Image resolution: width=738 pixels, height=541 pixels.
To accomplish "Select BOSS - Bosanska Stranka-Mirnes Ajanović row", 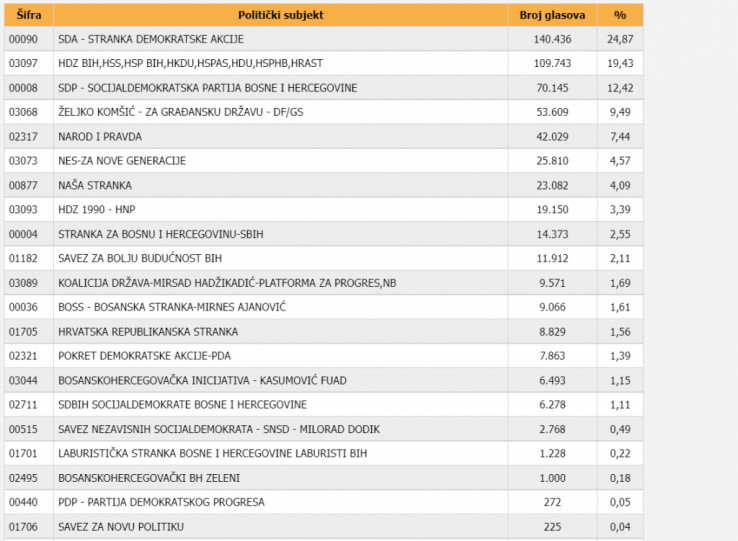I will [172, 307].
